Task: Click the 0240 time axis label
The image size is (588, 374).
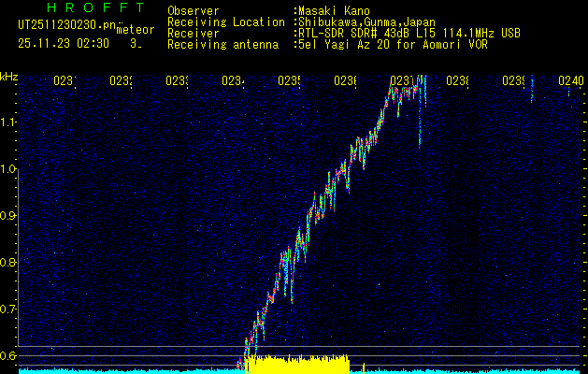Action: pyautogui.click(x=571, y=80)
